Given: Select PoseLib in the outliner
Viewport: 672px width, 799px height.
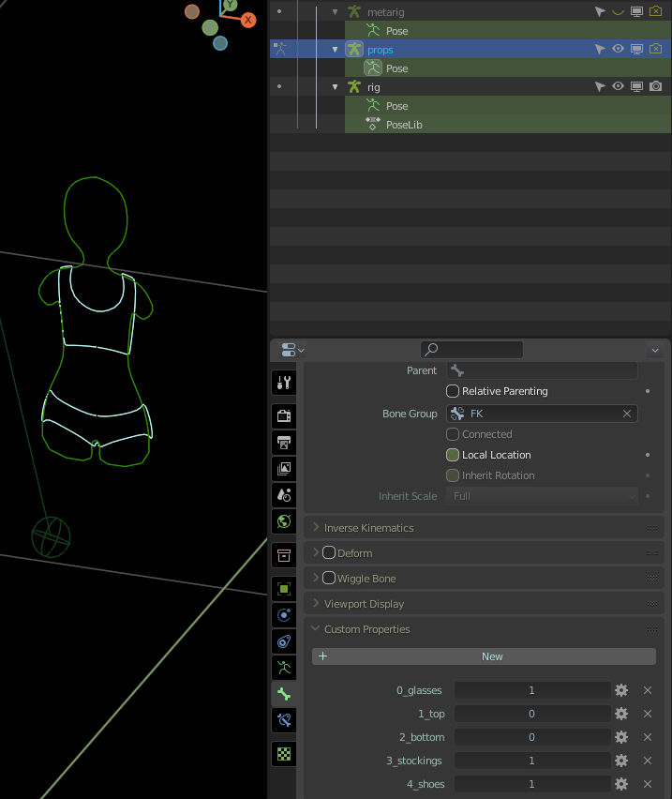Looking at the screenshot, I should 404,124.
